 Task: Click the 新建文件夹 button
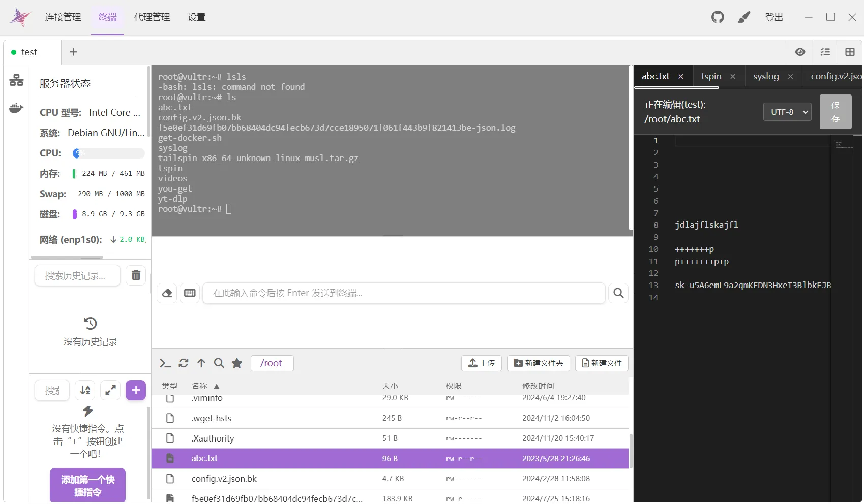(x=539, y=363)
